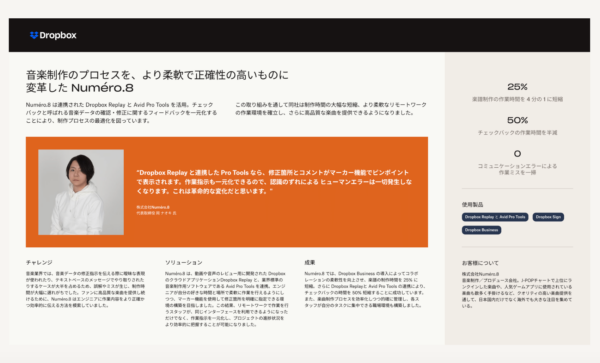Click the コミュニケーションエラーによる作業ミスを一掃 caption

coord(517,169)
